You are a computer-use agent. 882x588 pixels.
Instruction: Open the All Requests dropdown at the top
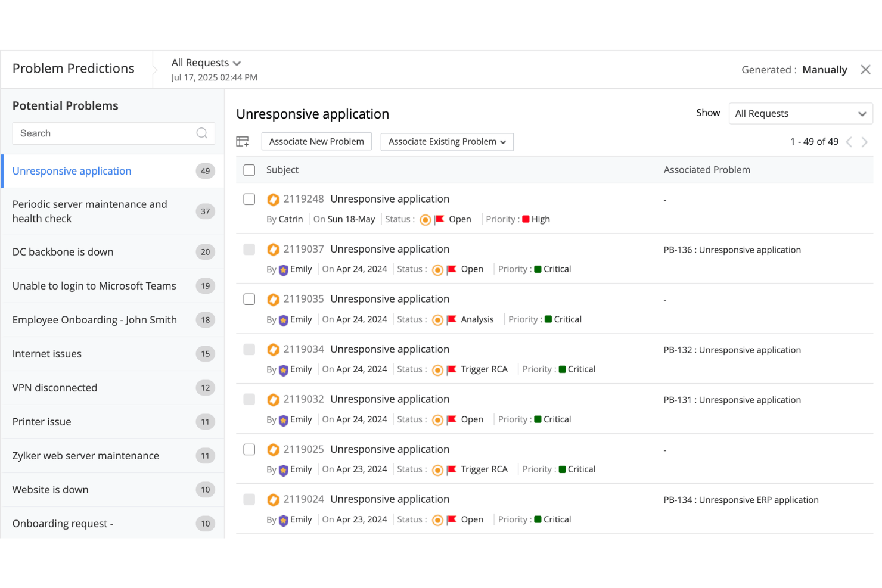coord(206,63)
